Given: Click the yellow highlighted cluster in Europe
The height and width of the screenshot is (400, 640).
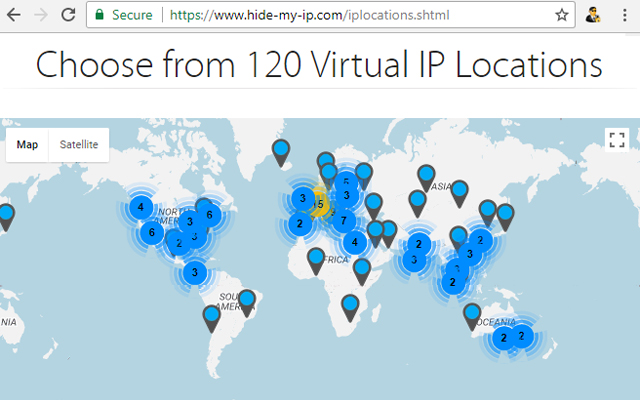Looking at the screenshot, I should point(320,204).
